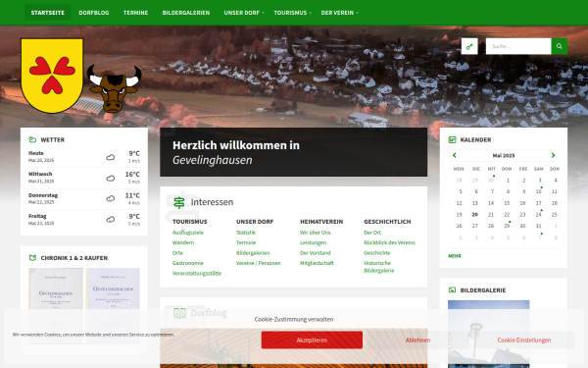Click the TOURISMUS column heading

(190, 222)
